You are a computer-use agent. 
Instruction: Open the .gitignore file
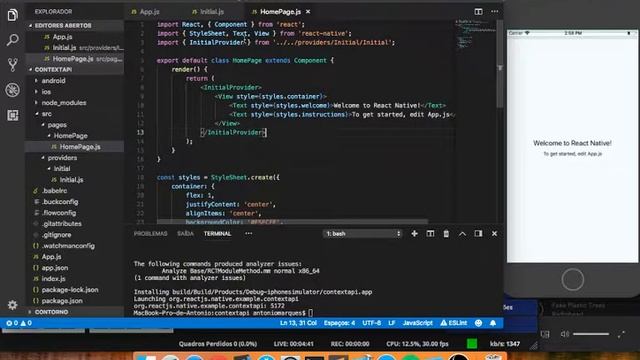[56, 235]
